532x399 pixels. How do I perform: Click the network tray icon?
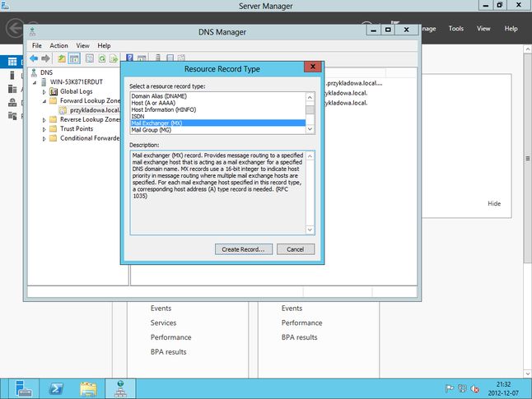462,388
